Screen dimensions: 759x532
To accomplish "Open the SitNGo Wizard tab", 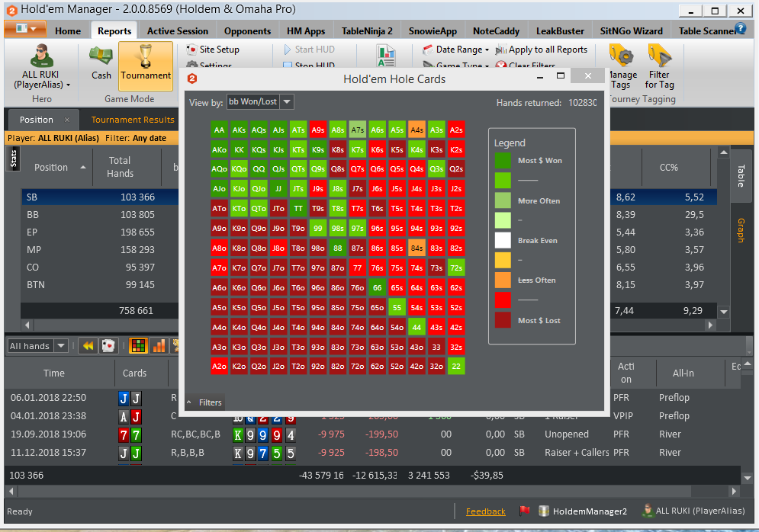I will 631,31.
